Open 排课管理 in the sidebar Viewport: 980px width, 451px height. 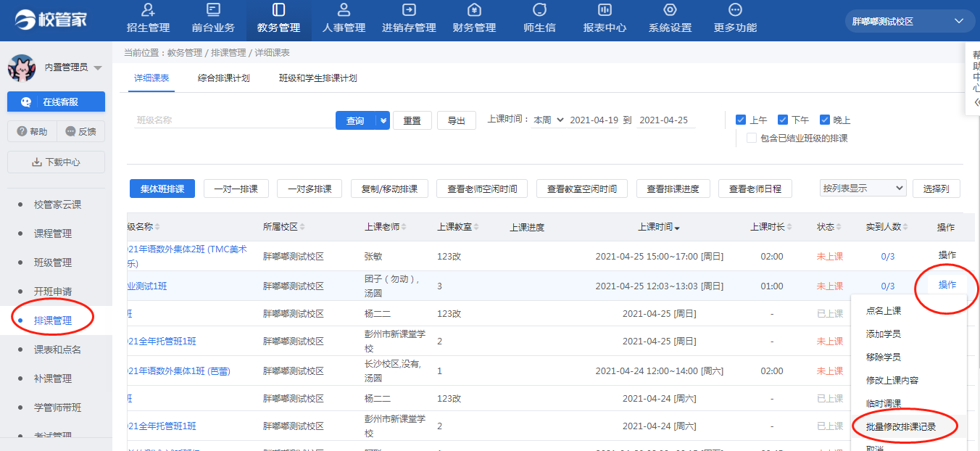tap(53, 320)
